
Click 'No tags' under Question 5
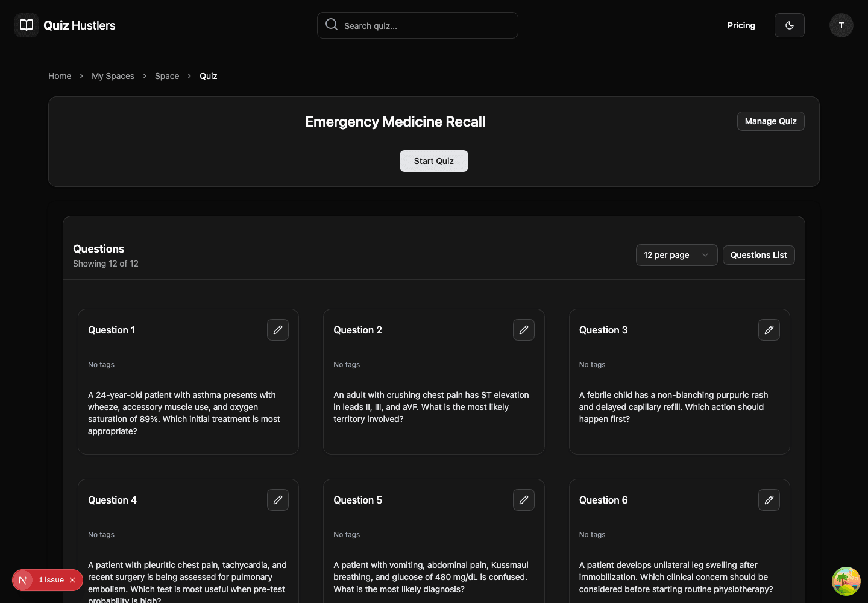click(x=347, y=535)
